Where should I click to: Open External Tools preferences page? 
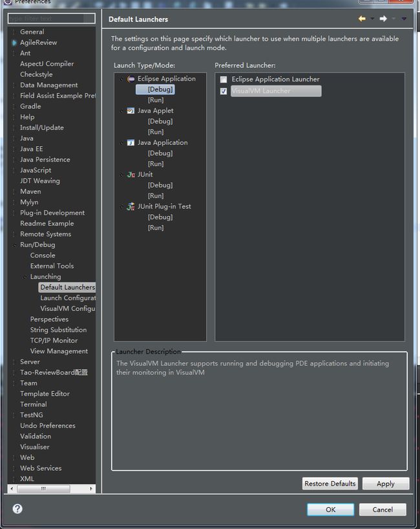(52, 266)
